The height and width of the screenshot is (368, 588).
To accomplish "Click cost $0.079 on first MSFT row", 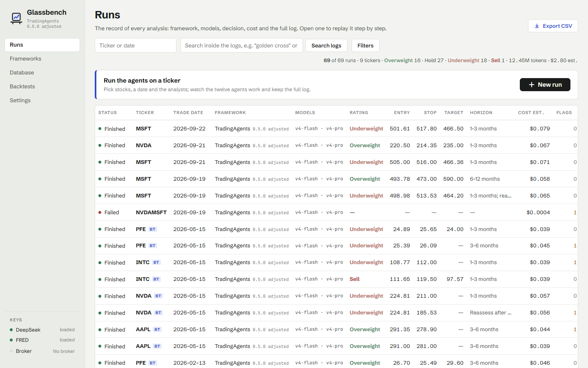I will click(x=540, y=128).
